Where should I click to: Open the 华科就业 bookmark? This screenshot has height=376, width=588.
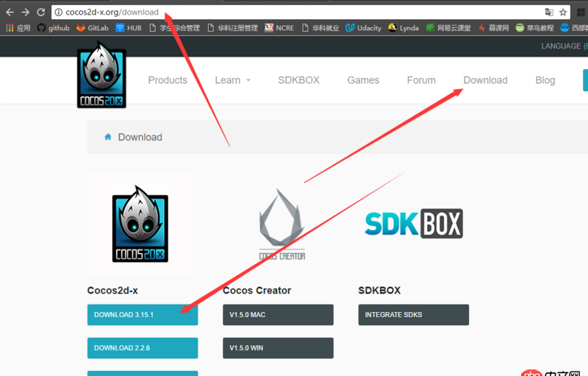tap(320, 28)
